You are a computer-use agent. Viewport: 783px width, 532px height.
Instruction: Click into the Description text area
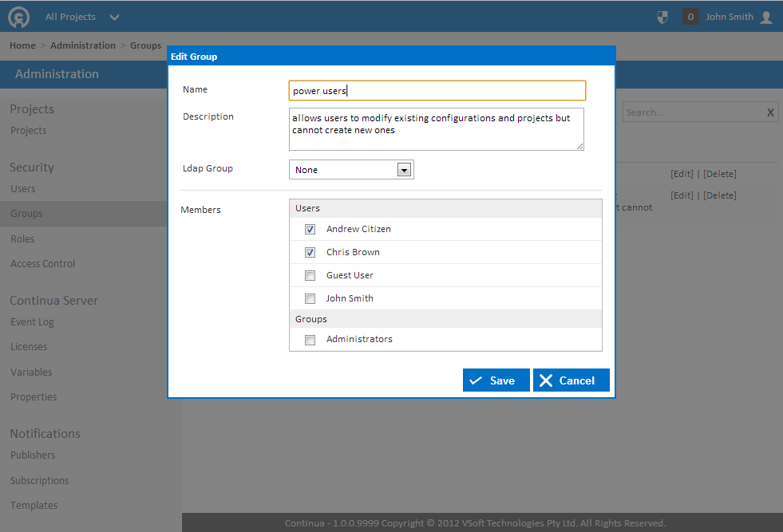(x=437, y=128)
